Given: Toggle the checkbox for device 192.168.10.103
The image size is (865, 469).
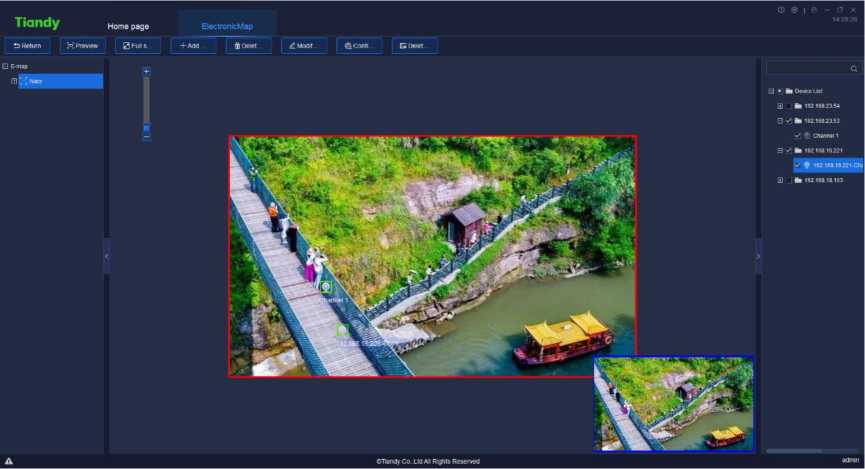Looking at the screenshot, I should (788, 180).
